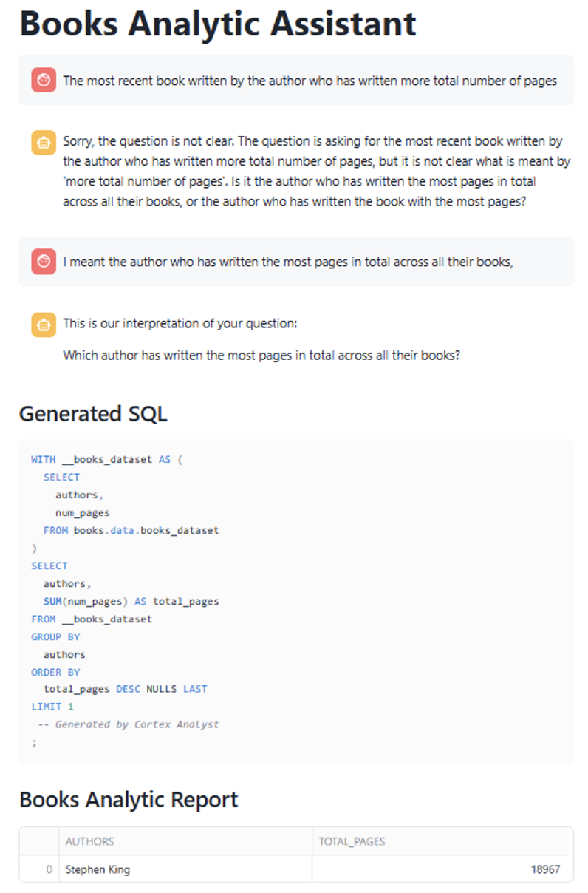Click the assistant's 'question is not clear' reply

[x=316, y=171]
